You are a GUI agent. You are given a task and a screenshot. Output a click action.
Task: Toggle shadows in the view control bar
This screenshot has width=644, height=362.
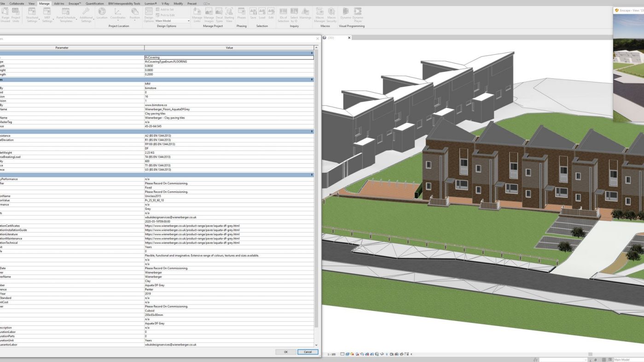pyautogui.click(x=357, y=354)
